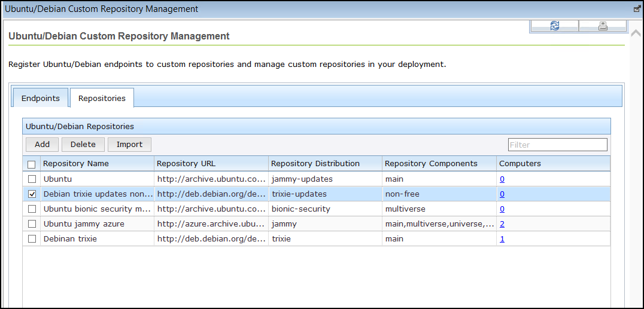The image size is (644, 309).
Task: Sort by the Repository Name column header
Action: tap(98, 164)
